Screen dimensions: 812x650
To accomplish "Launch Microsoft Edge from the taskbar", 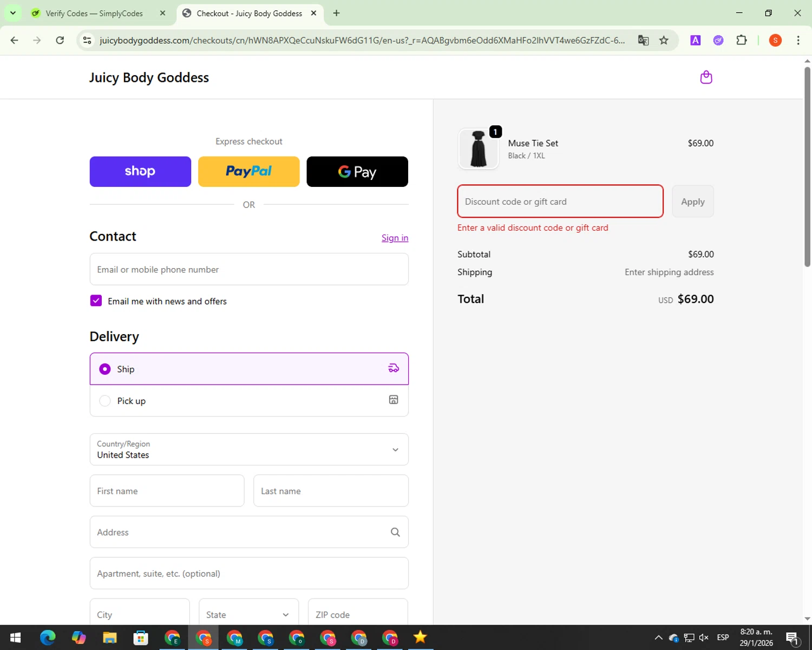I will [48, 638].
